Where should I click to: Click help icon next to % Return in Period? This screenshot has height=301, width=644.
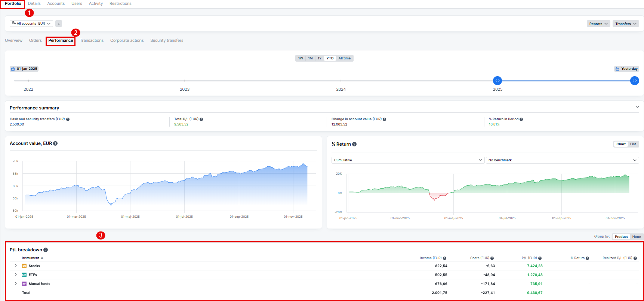point(521,119)
